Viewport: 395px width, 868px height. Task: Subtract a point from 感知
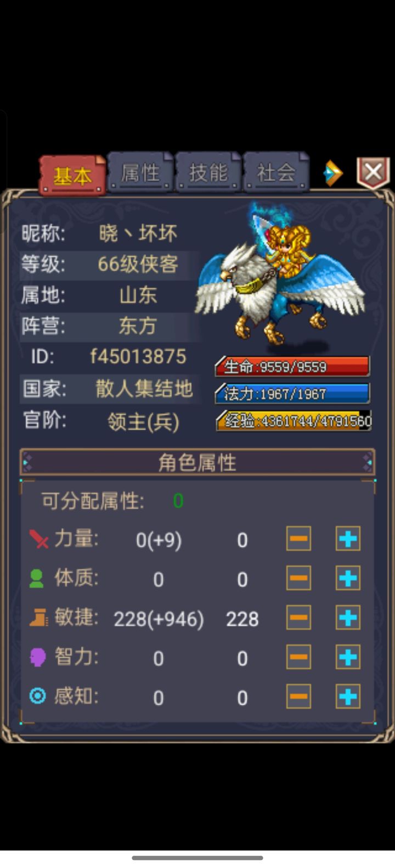pos(298,696)
